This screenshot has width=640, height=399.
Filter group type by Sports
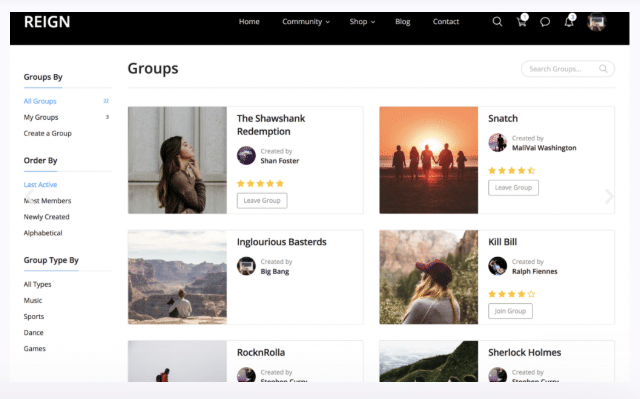(x=34, y=317)
